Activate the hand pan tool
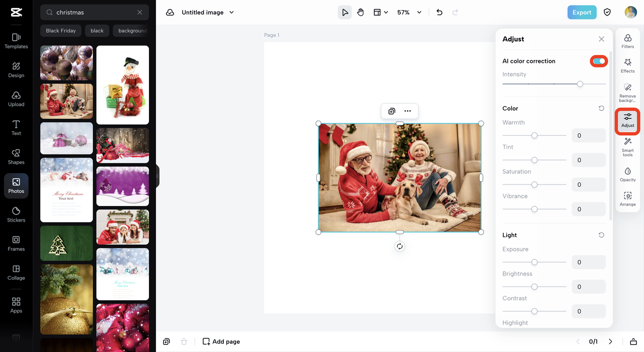Screen dimensions: 644x352 pos(361,13)
